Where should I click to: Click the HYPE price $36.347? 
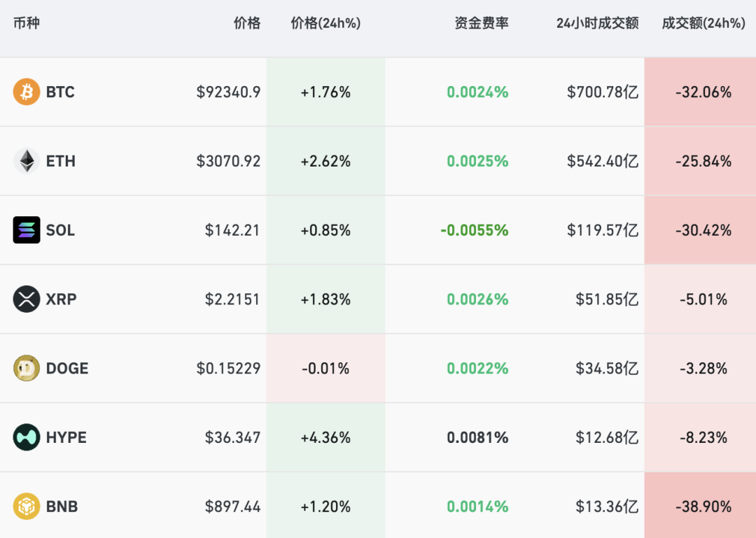pos(232,438)
